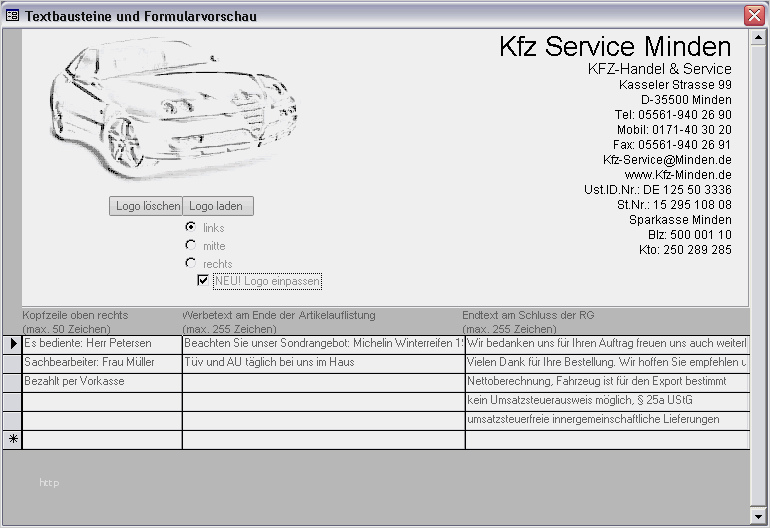
Task: Click the Bezahlt per Vorkasse field
Action: [101, 382]
